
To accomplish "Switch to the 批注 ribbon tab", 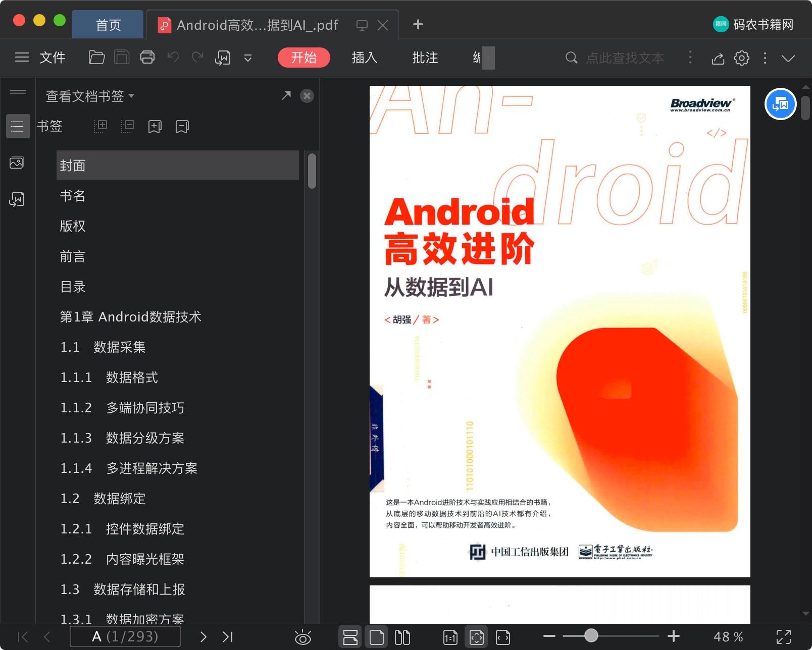I will 425,58.
